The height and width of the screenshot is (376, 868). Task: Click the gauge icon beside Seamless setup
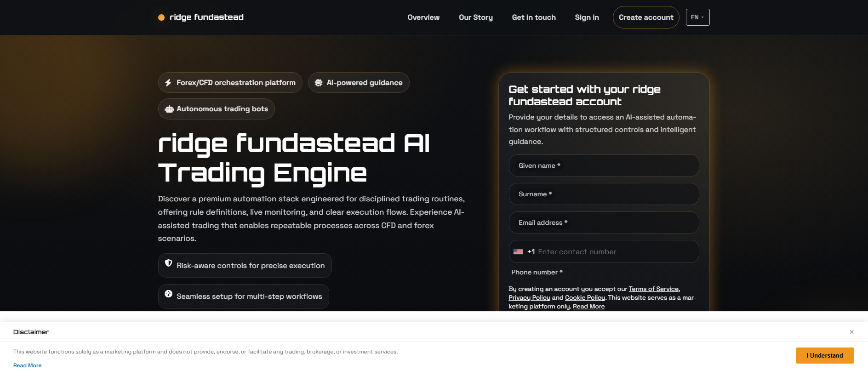[x=168, y=294]
